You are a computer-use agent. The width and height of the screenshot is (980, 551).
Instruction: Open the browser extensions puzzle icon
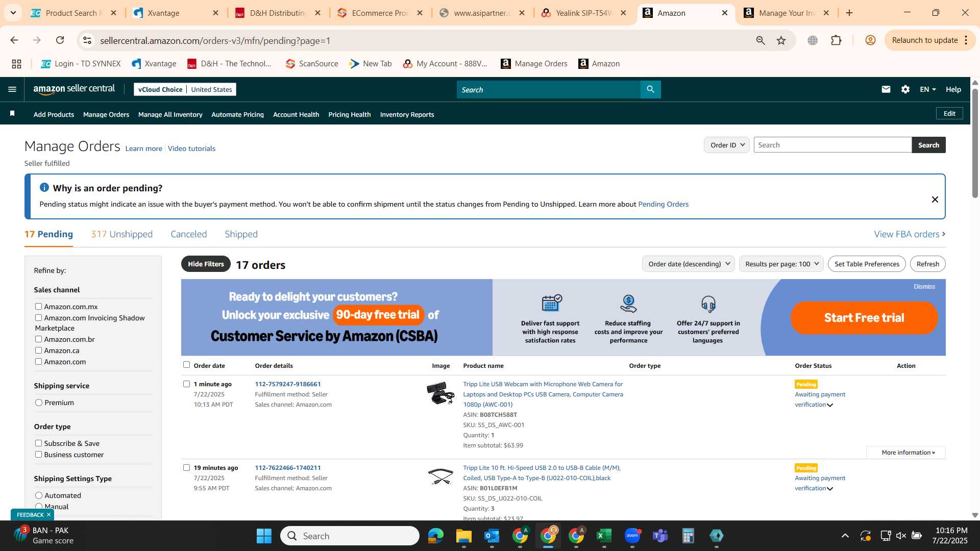pyautogui.click(x=836, y=40)
